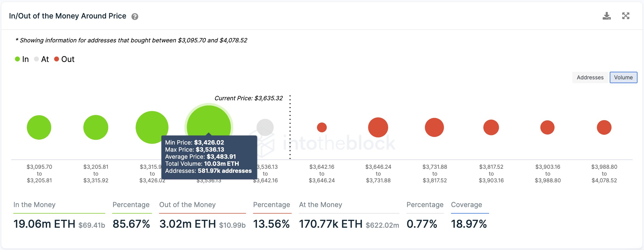Click the gray At the Money bubble
This screenshot has width=644, height=250.
(x=265, y=127)
